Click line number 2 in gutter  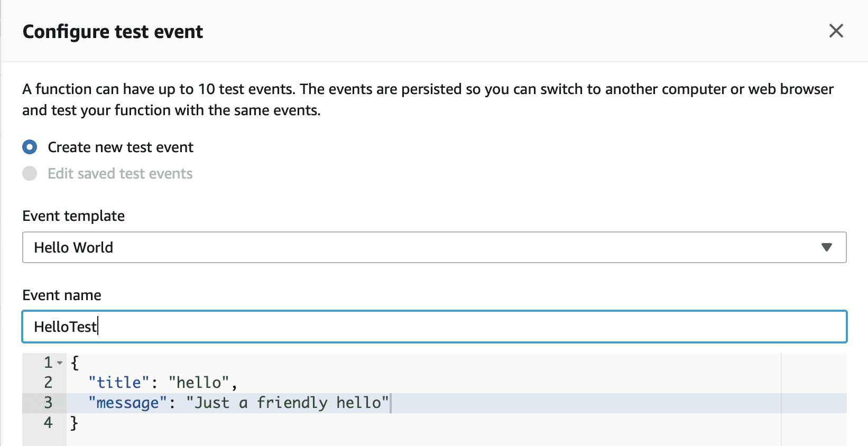pyautogui.click(x=48, y=383)
